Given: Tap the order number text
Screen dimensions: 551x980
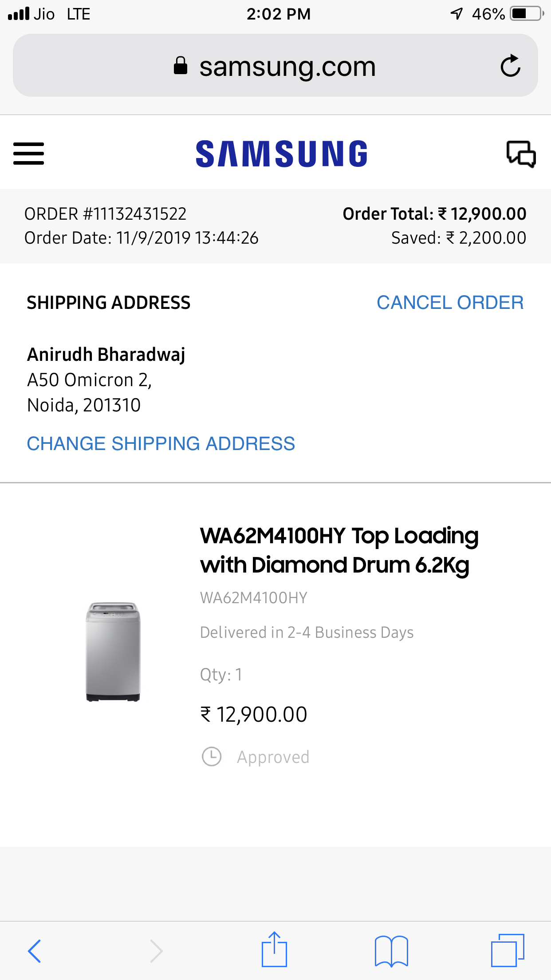Looking at the screenshot, I should click(106, 214).
